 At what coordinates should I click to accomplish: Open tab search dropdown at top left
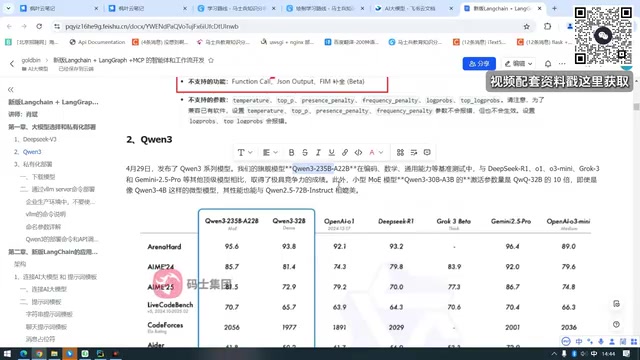click(x=8, y=8)
